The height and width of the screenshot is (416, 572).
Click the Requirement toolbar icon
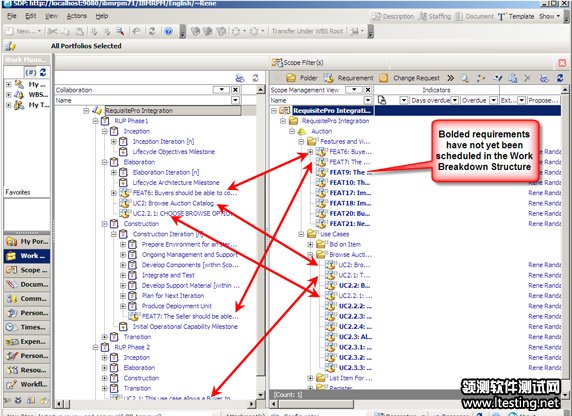click(x=329, y=78)
